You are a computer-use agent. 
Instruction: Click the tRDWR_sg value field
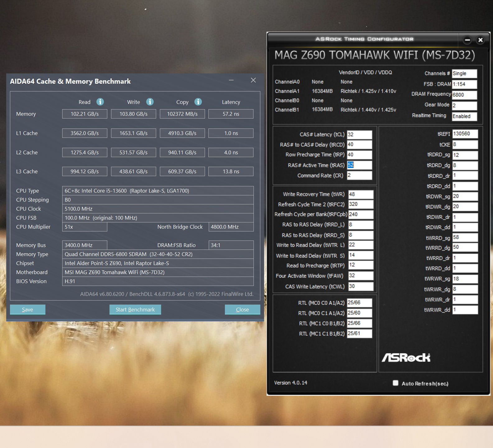(465, 196)
